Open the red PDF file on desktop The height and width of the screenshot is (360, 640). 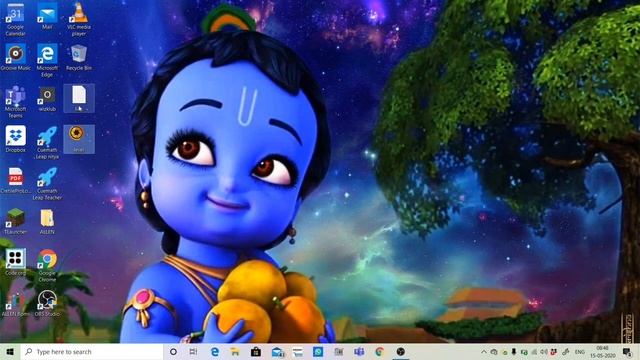(16, 180)
